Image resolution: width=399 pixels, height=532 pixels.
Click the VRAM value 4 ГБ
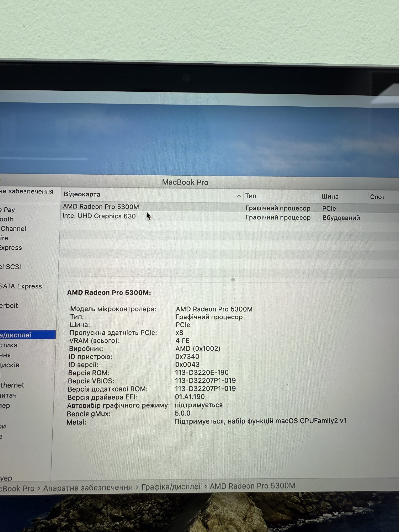click(182, 341)
